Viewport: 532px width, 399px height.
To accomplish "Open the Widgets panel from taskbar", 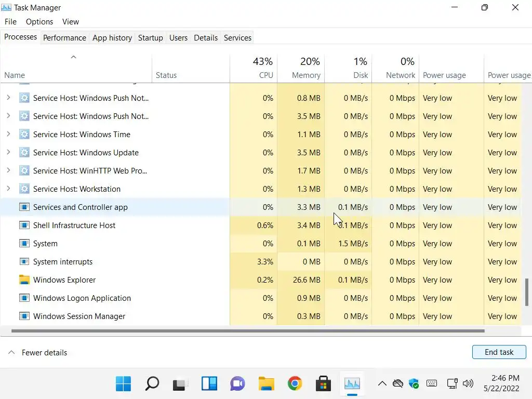I will pos(209,384).
